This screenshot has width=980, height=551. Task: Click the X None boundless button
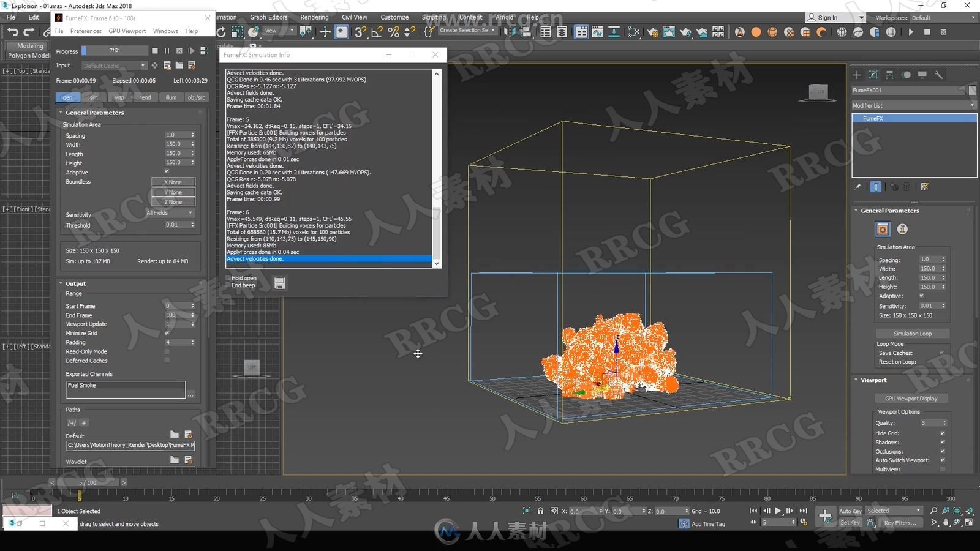(x=173, y=182)
